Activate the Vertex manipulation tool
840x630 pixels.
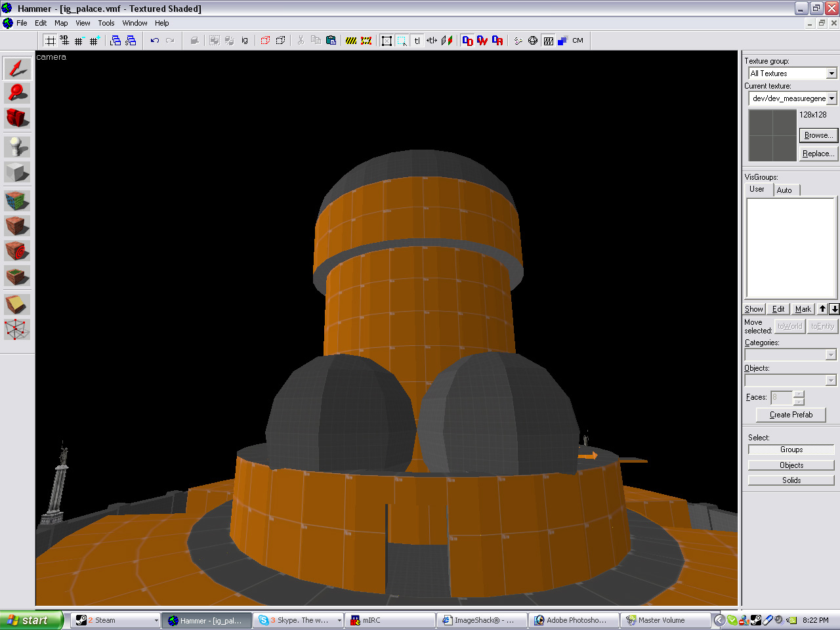(17, 329)
